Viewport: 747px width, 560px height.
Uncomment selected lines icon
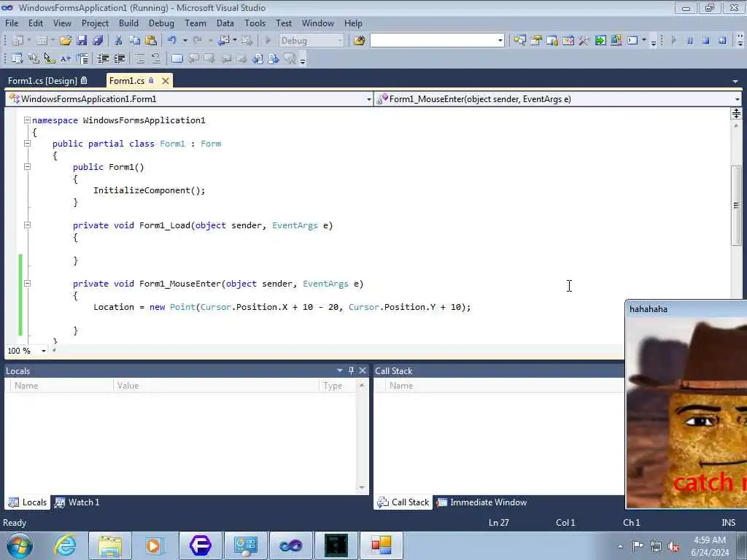click(156, 58)
